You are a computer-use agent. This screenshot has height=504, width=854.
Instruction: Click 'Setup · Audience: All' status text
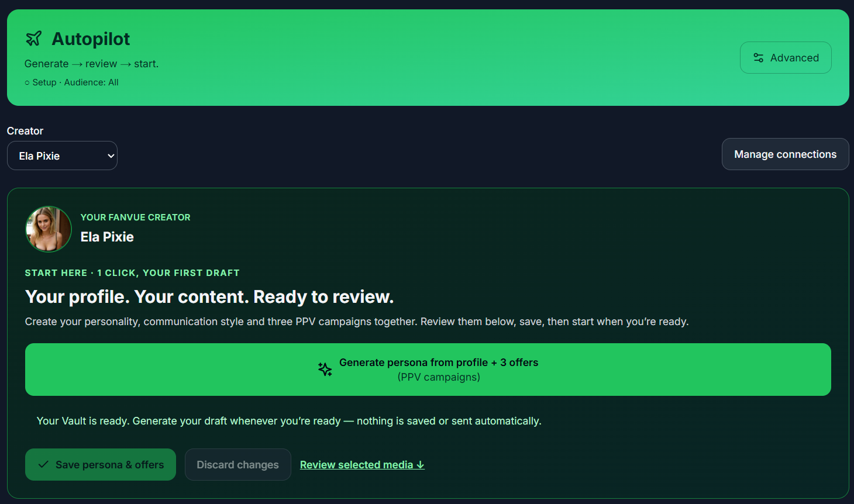(71, 82)
